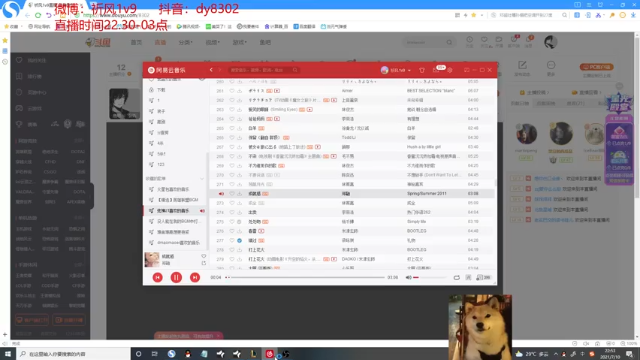Download song number 265
The height and width of the screenshot is (360, 640).
click(240, 128)
